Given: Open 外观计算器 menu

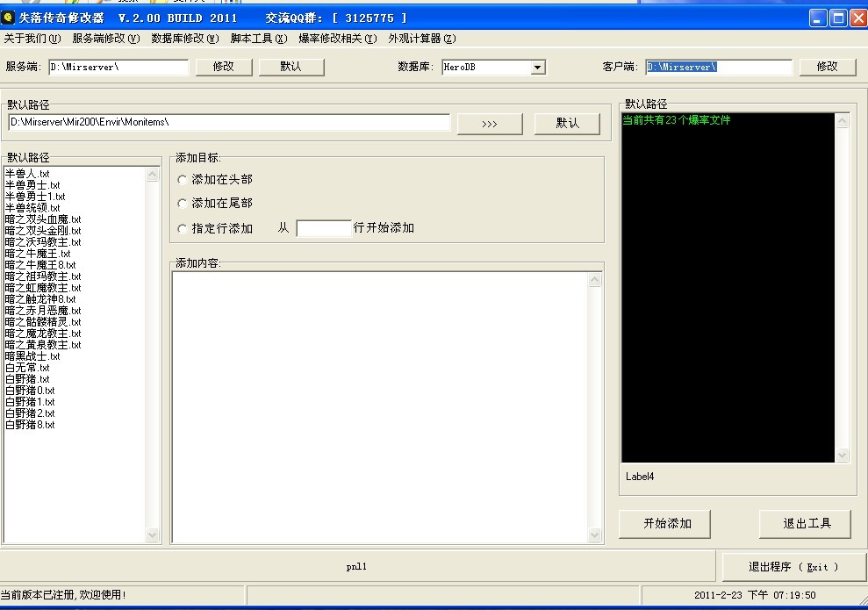Looking at the screenshot, I should (421, 39).
